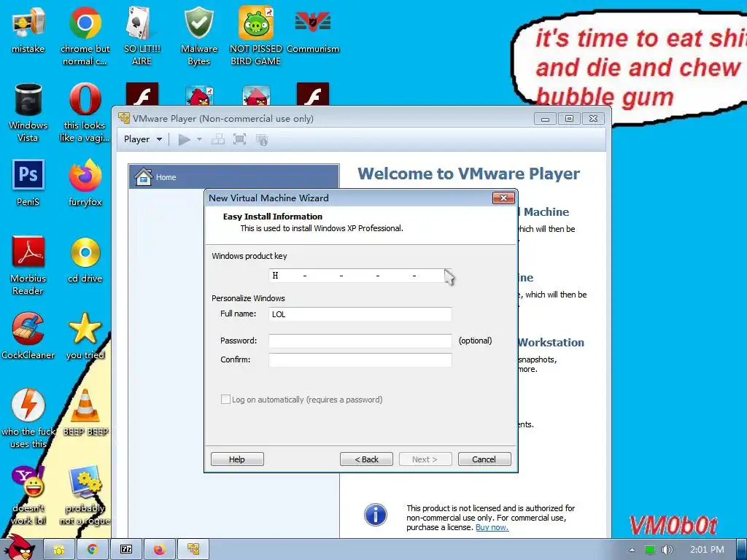The width and height of the screenshot is (747, 560).
Task: Open the 'you tried' star icon
Action: click(85, 335)
